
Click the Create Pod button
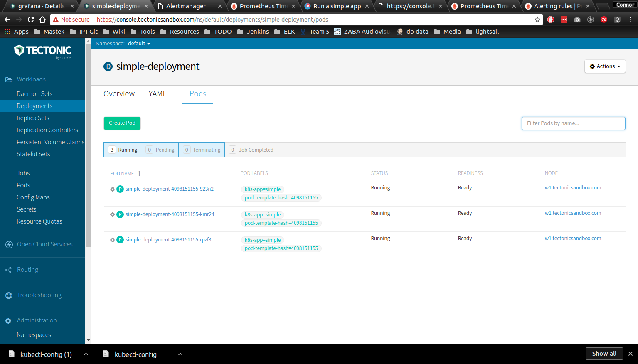[x=122, y=123]
